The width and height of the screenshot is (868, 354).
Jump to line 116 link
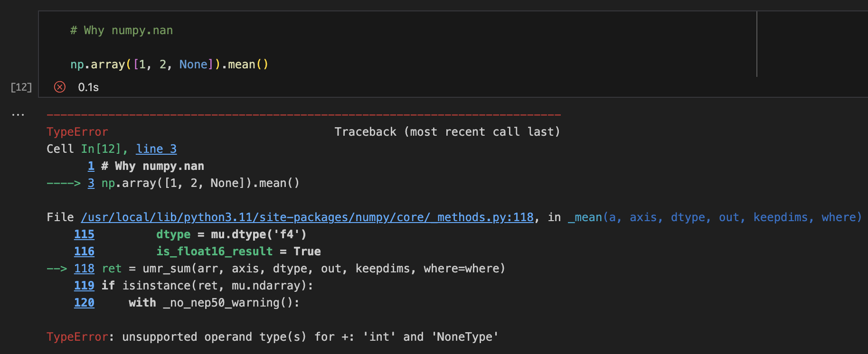coord(84,252)
